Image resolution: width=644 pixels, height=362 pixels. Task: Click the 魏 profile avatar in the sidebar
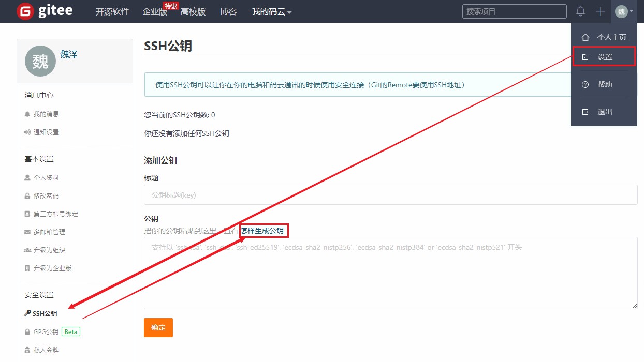(40, 61)
